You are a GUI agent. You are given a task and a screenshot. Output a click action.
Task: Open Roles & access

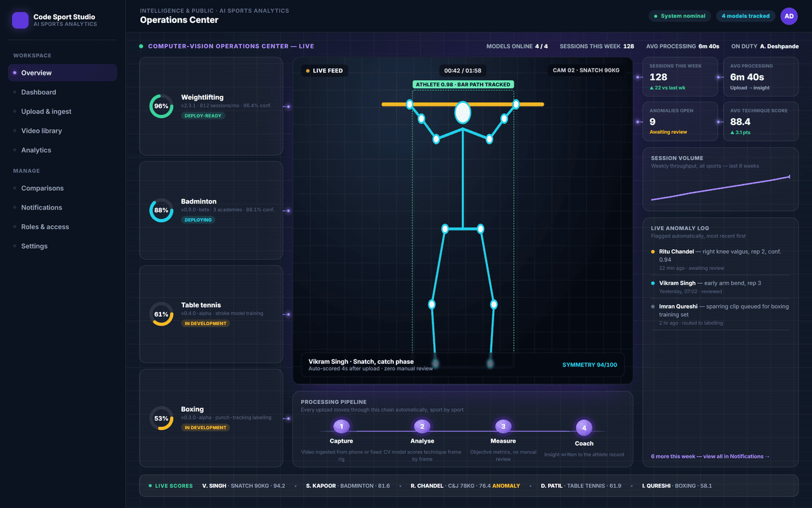63,227
